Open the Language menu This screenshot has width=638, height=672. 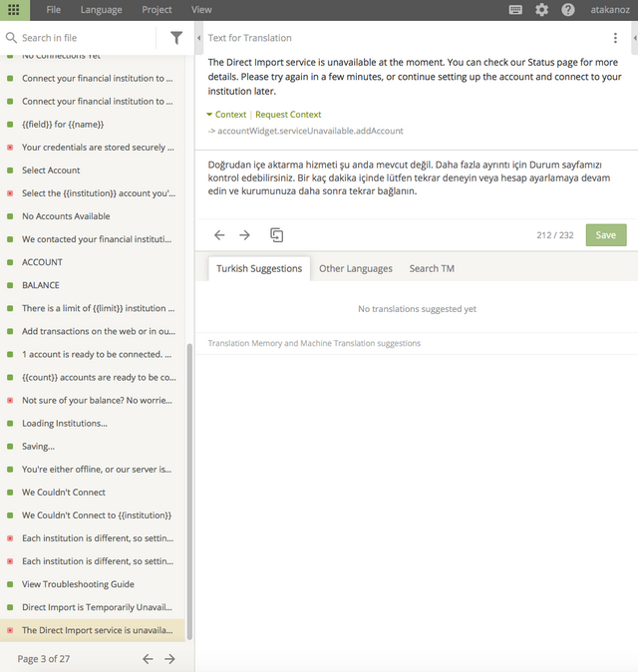pos(101,10)
